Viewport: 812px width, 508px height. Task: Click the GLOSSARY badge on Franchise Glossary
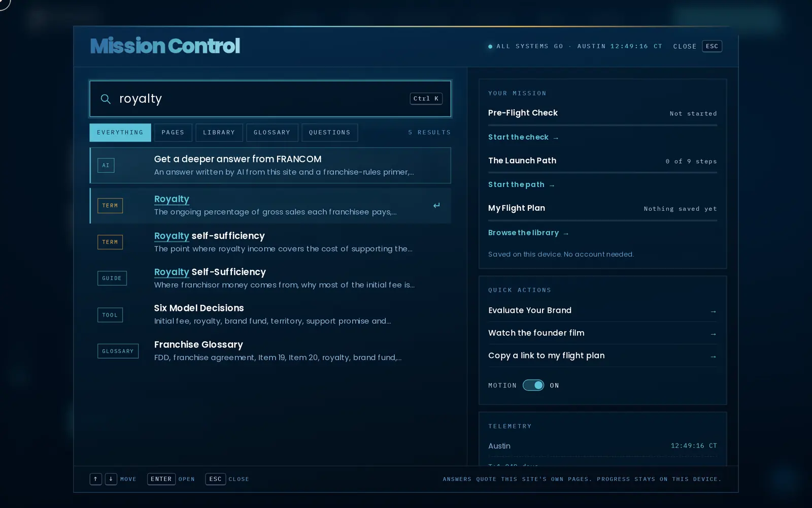pyautogui.click(x=118, y=351)
